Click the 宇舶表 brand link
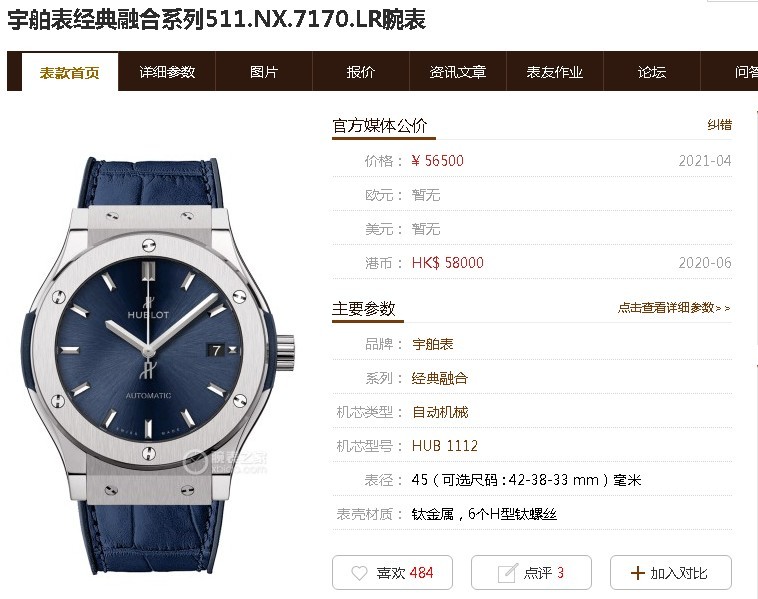This screenshot has height=599, width=758. pyautogui.click(x=433, y=344)
